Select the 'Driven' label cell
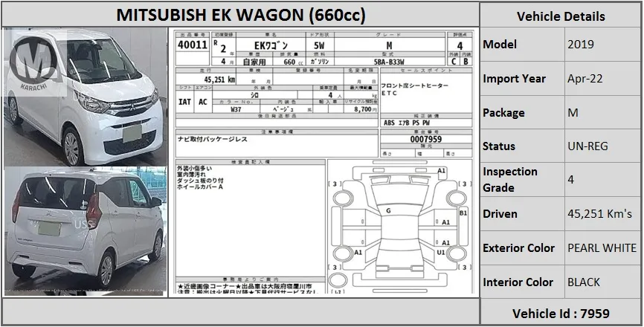644x327 pixels. pyautogui.click(x=523, y=214)
